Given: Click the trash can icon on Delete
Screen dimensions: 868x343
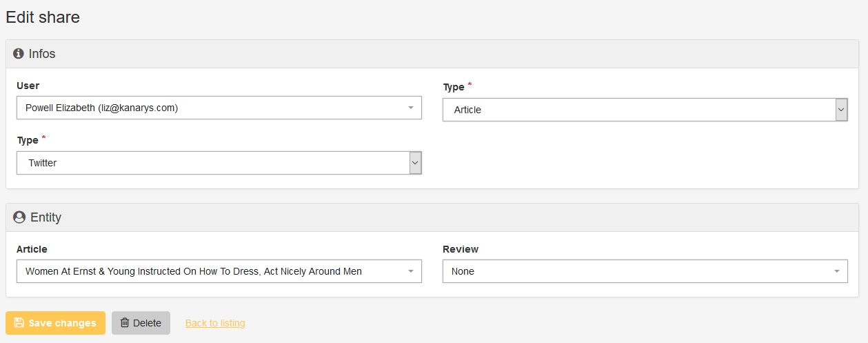Looking at the screenshot, I should pos(125,323).
